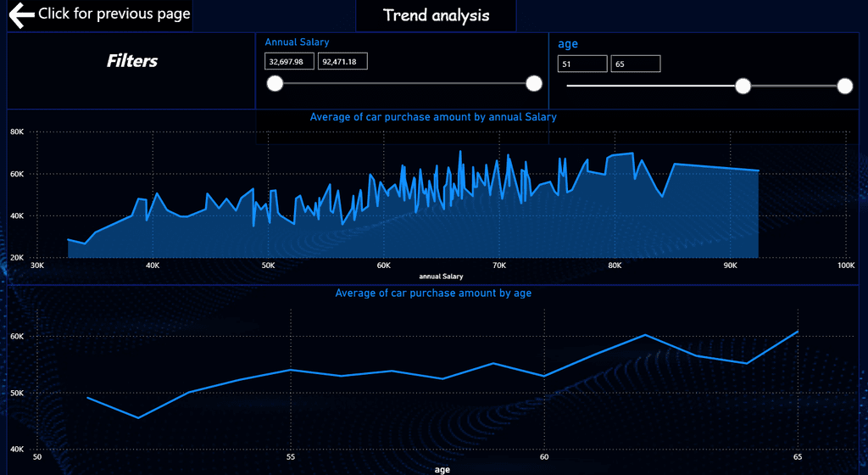Click the age line's end point at 65
Screen dimensions: 868x475
(798, 332)
